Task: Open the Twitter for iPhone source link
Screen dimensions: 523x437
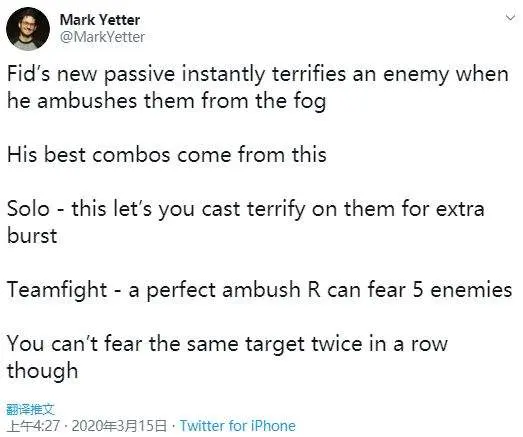Action: (237, 426)
